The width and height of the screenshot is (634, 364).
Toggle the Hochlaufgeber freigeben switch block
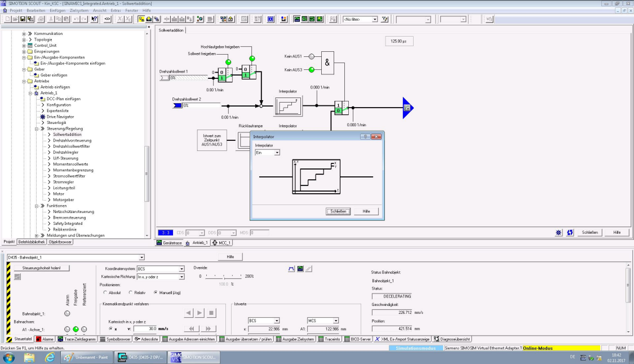click(249, 72)
